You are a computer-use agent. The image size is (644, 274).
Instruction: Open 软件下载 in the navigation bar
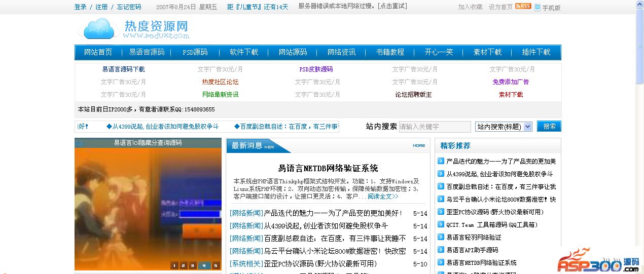[x=244, y=52]
